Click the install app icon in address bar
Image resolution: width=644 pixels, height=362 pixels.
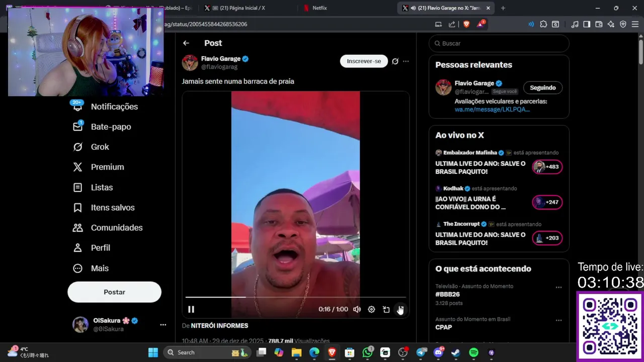tap(438, 24)
